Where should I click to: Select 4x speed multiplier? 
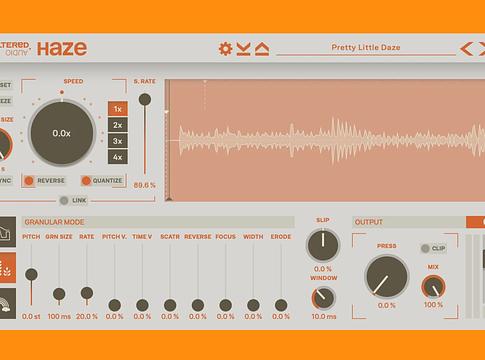pos(118,157)
